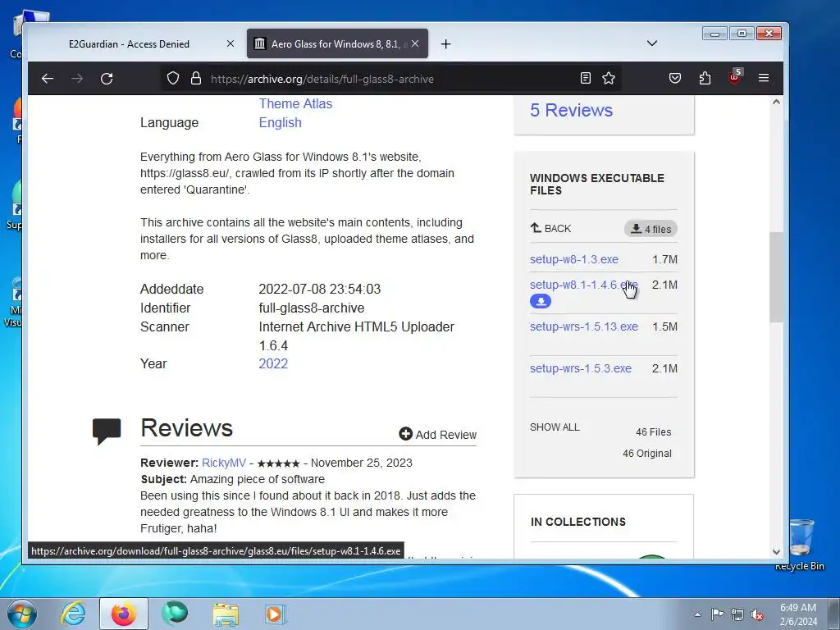Click the Identifier value full-glass8-archive
Viewport: 840px width, 630px height.
311,308
